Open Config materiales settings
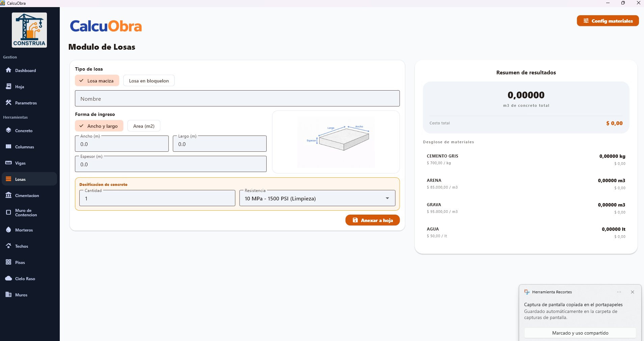This screenshot has height=341, width=644. pos(608,21)
